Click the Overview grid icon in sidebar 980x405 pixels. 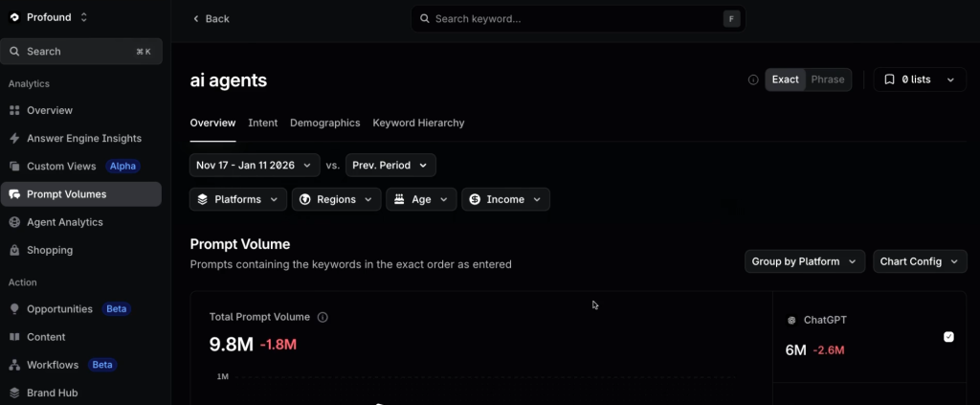(x=14, y=110)
